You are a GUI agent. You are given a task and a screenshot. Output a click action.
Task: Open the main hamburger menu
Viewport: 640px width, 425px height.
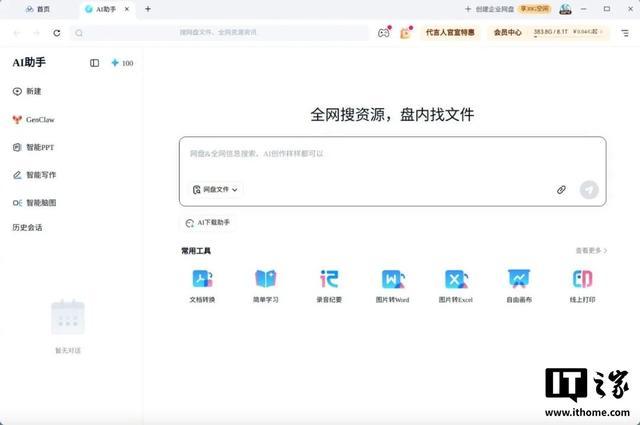click(625, 33)
